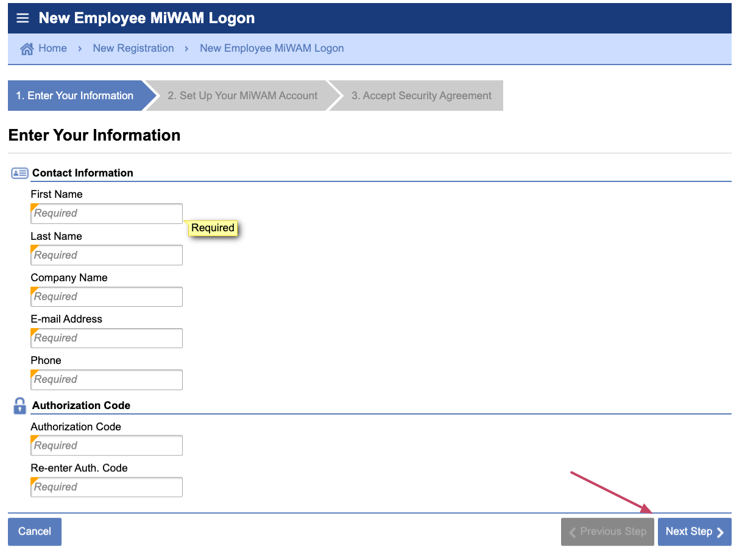Open New Employee MiWAM Logon breadcrumb link
Image resolution: width=742 pixels, height=560 pixels.
(272, 48)
